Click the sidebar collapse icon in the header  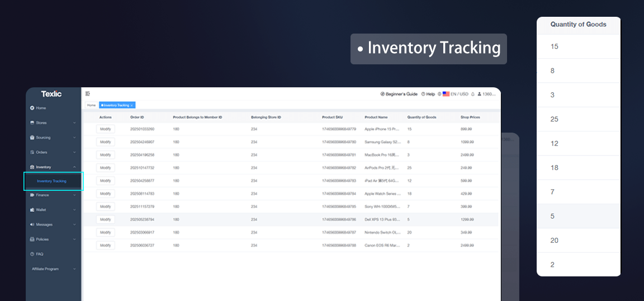click(88, 94)
